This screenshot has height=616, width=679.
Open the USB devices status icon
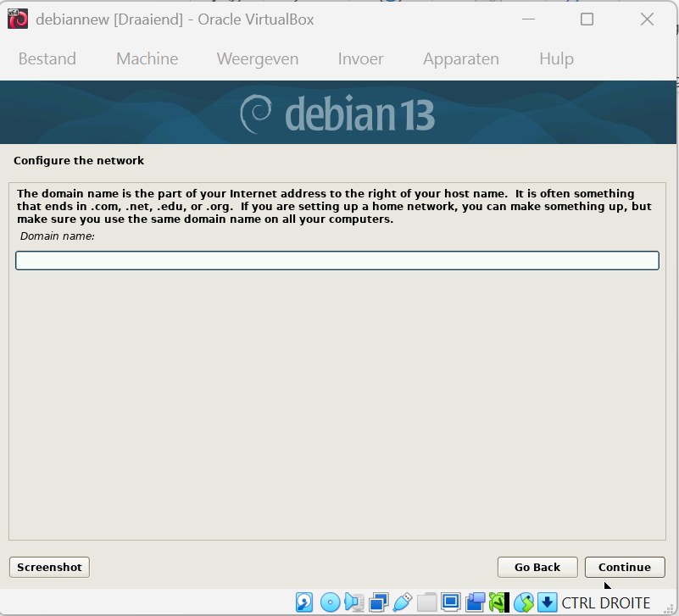click(403, 602)
